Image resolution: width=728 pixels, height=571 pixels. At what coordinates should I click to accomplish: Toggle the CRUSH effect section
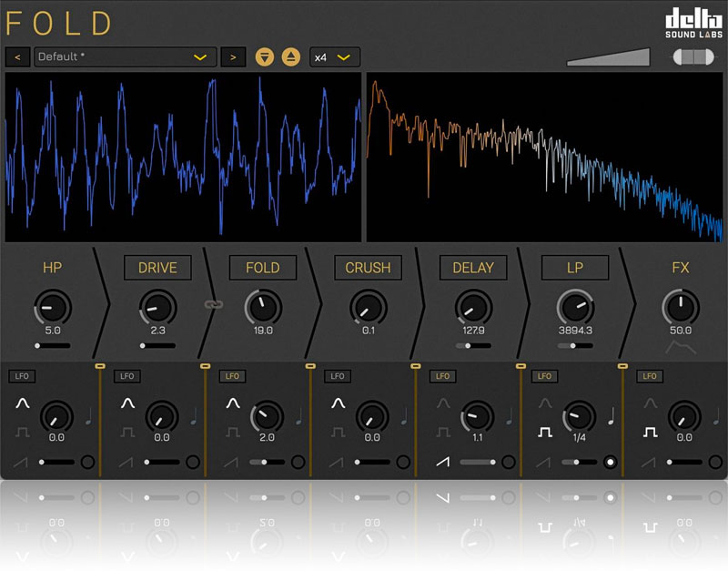pyautogui.click(x=368, y=268)
